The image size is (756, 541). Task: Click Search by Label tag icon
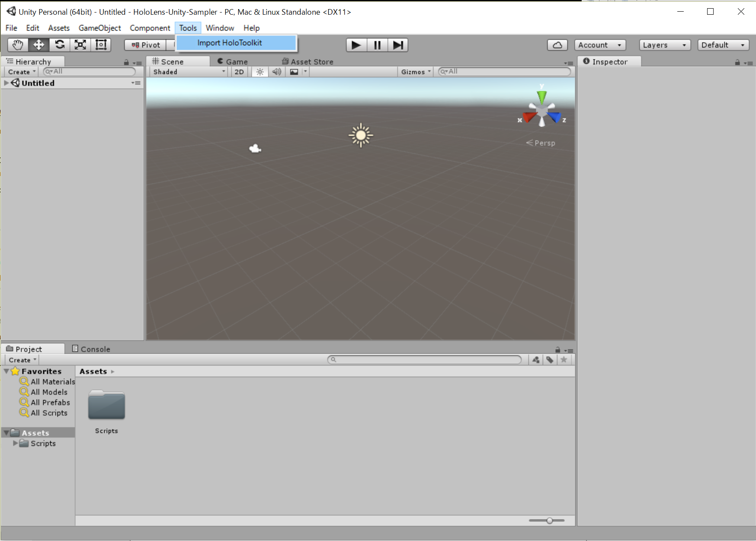pyautogui.click(x=550, y=359)
